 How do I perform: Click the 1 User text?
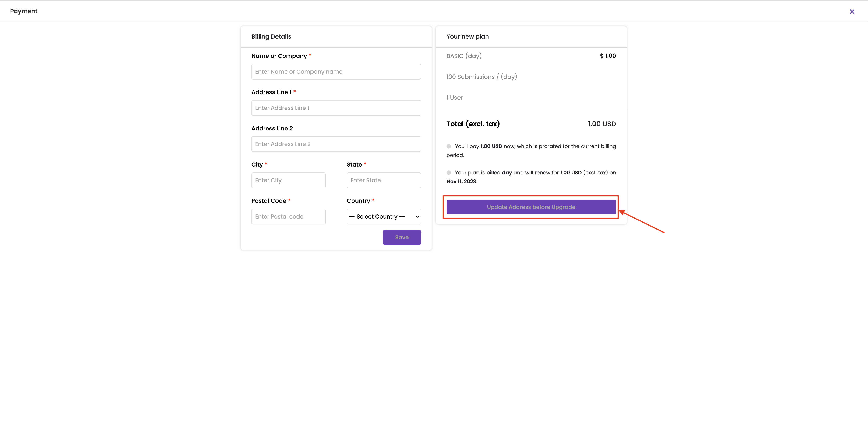455,98
